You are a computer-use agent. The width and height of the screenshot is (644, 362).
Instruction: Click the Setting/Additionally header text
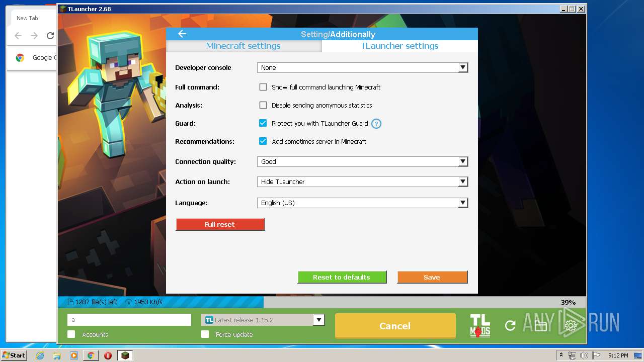tap(338, 34)
